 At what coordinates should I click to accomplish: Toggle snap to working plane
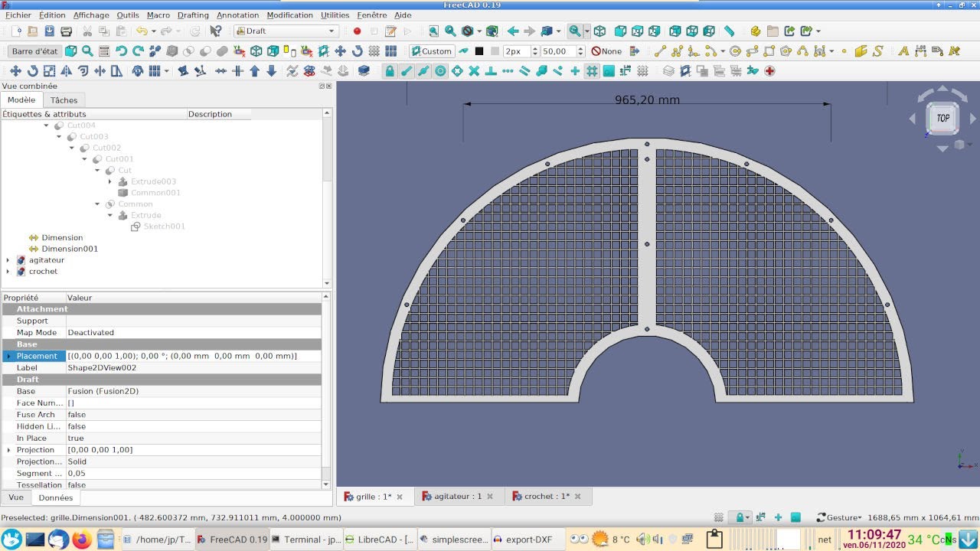tap(609, 71)
